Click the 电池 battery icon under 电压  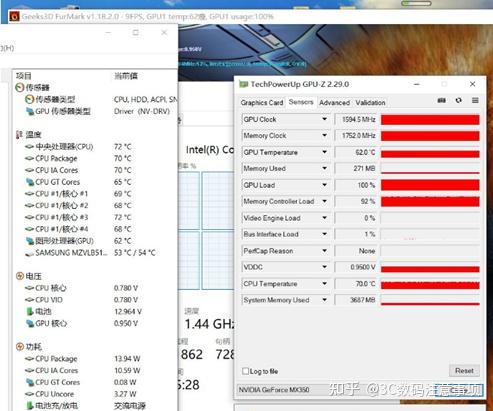coord(30,312)
